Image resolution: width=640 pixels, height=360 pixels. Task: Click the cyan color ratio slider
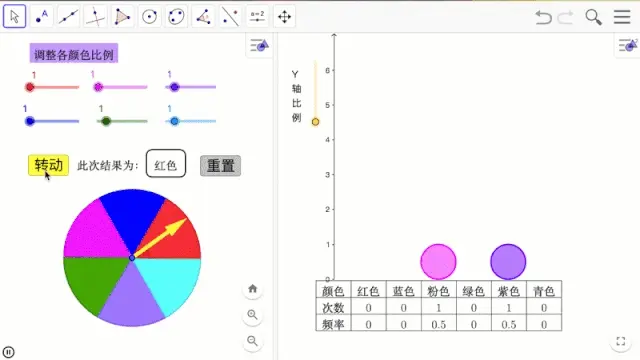(x=191, y=121)
